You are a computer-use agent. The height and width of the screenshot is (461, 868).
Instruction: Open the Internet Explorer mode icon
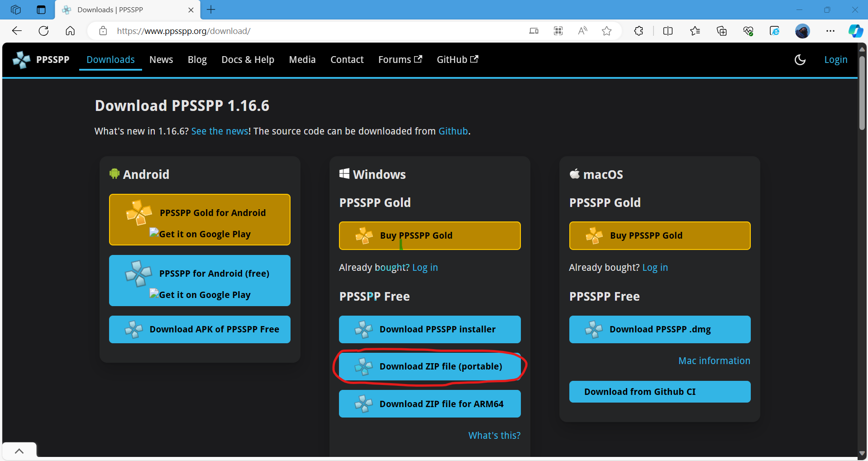click(775, 31)
